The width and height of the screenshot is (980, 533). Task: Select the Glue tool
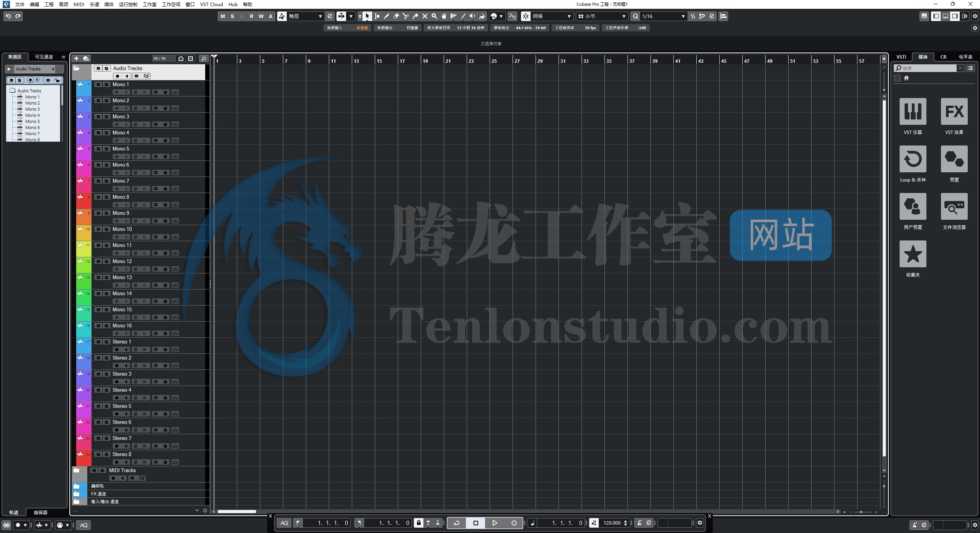pyautogui.click(x=415, y=16)
